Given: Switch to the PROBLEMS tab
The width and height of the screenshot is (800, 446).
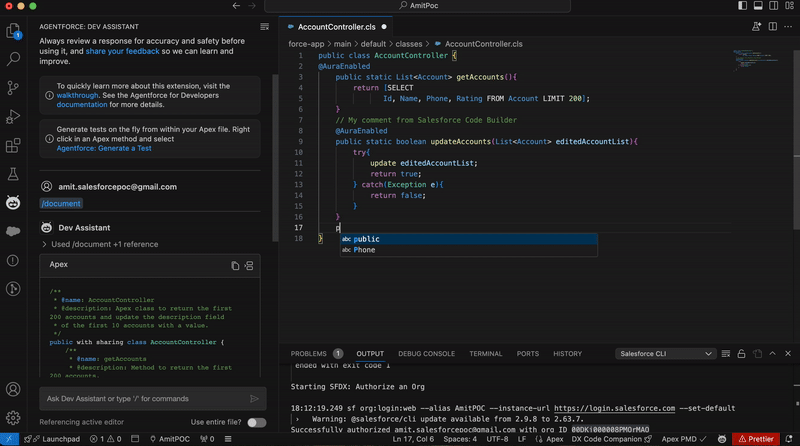Looking at the screenshot, I should [x=308, y=354].
